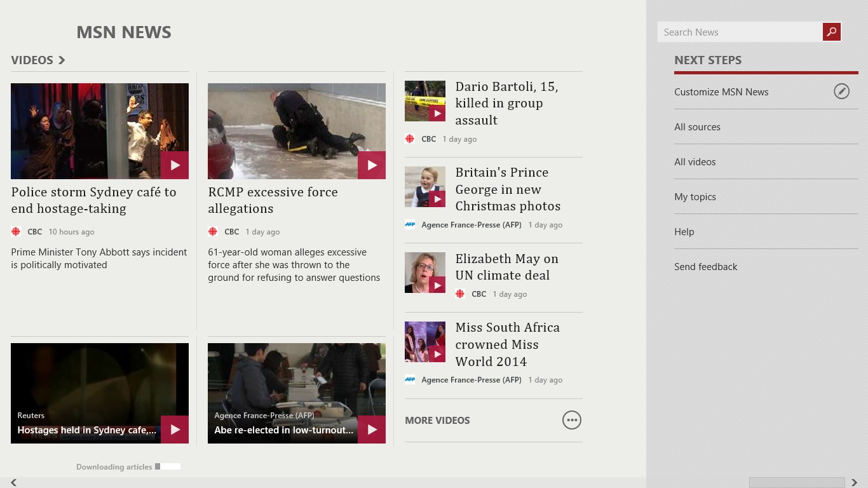The width and height of the screenshot is (868, 488).
Task: Play the Miss South Africa video
Action: [437, 354]
